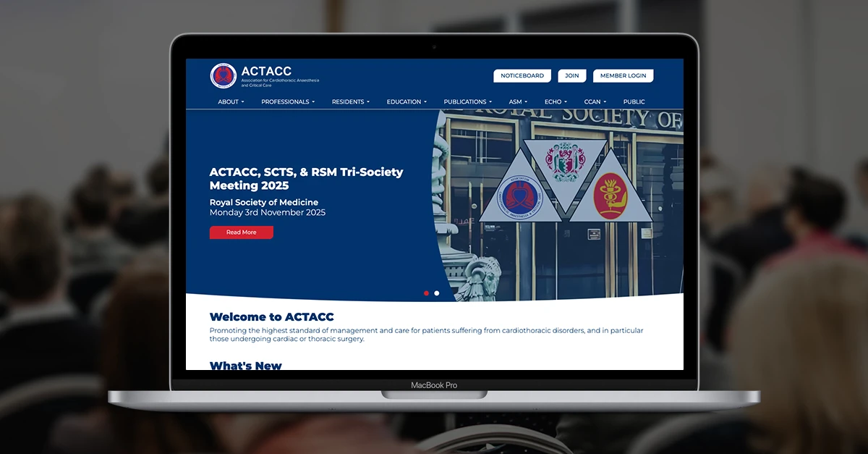Open the RESIDENTS dropdown menu

pos(351,102)
